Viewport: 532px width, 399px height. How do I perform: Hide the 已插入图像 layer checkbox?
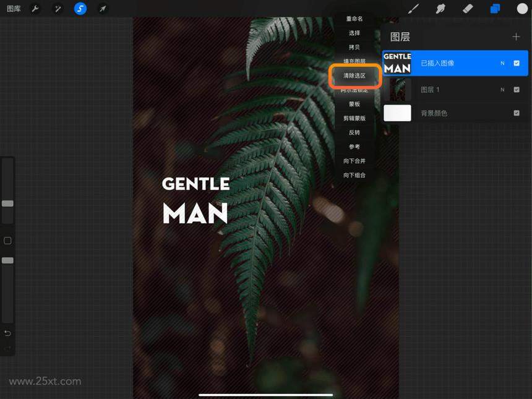[517, 63]
